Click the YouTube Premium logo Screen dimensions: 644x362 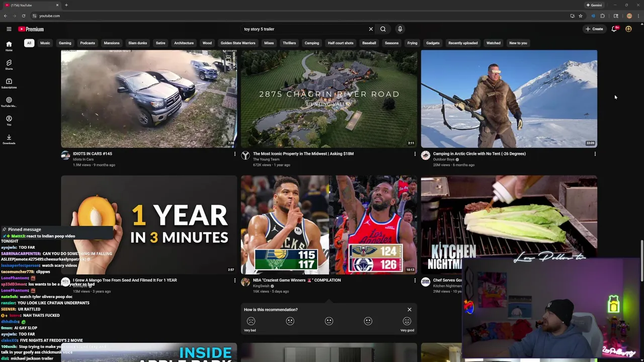point(31,29)
